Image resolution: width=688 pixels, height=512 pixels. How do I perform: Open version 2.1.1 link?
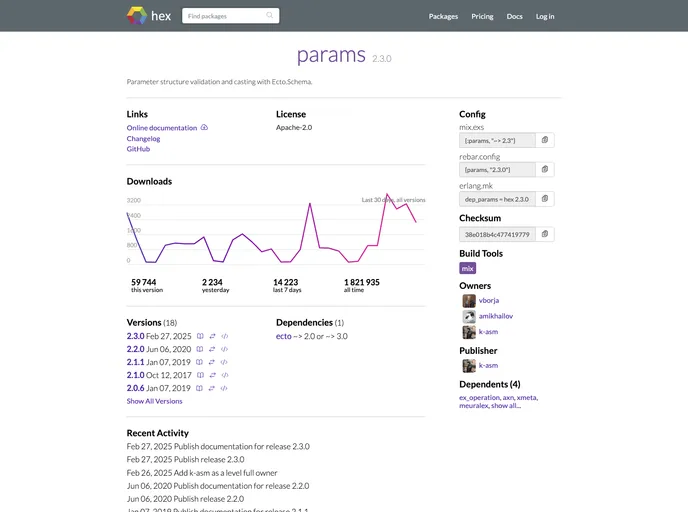click(x=135, y=362)
